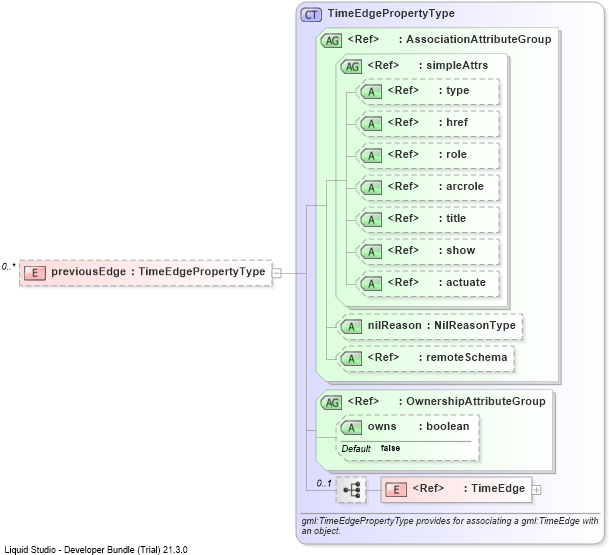Click the 0..1 cardinality label

click(x=324, y=484)
